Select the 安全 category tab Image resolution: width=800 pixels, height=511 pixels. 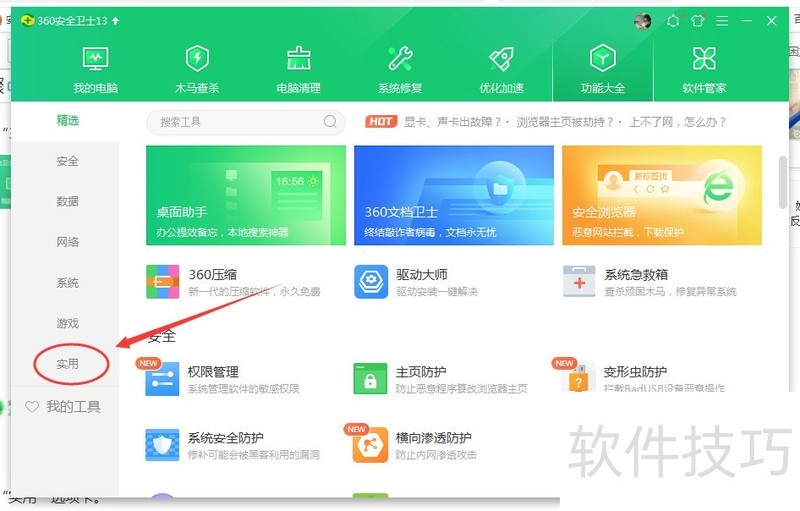[67, 161]
